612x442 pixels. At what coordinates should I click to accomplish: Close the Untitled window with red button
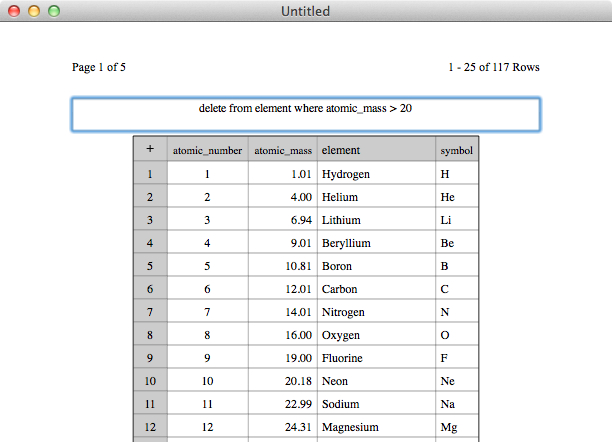(x=14, y=11)
